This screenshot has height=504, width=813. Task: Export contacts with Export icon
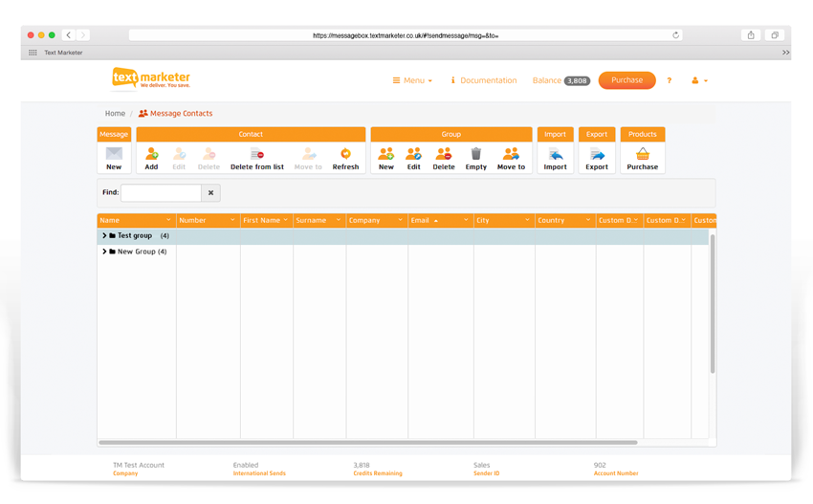[597, 154]
